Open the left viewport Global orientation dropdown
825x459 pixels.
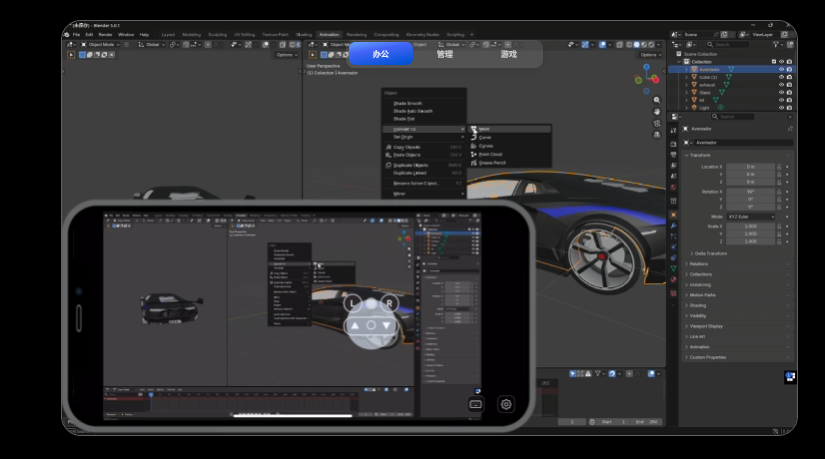pos(152,45)
